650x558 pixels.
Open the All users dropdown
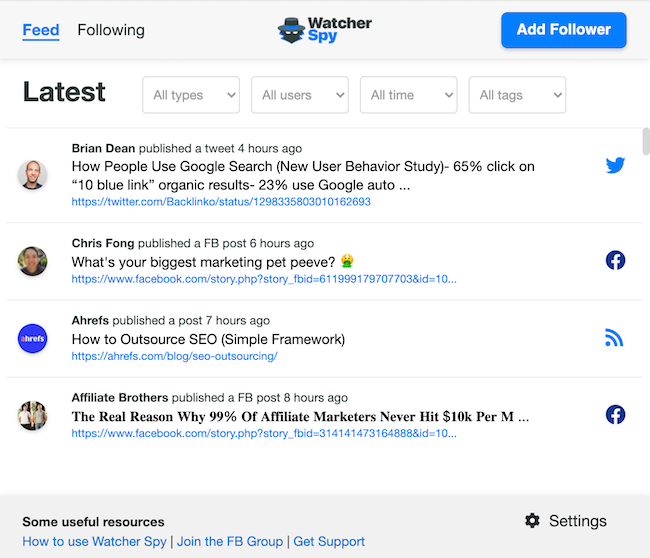(x=300, y=95)
